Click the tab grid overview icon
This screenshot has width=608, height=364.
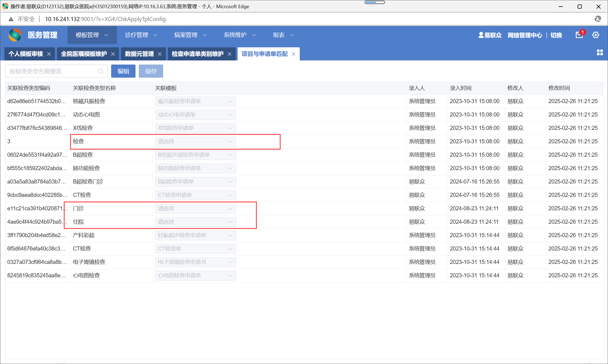pos(600,53)
